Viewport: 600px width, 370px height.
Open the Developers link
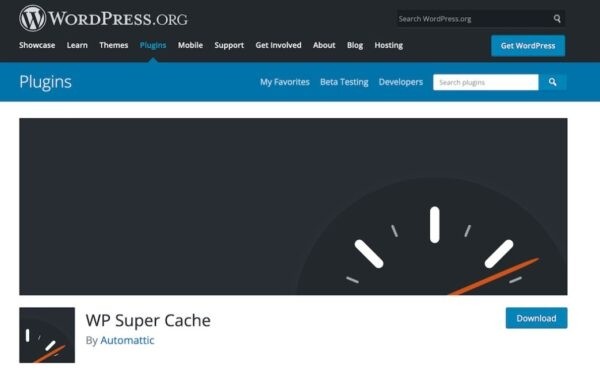click(401, 82)
